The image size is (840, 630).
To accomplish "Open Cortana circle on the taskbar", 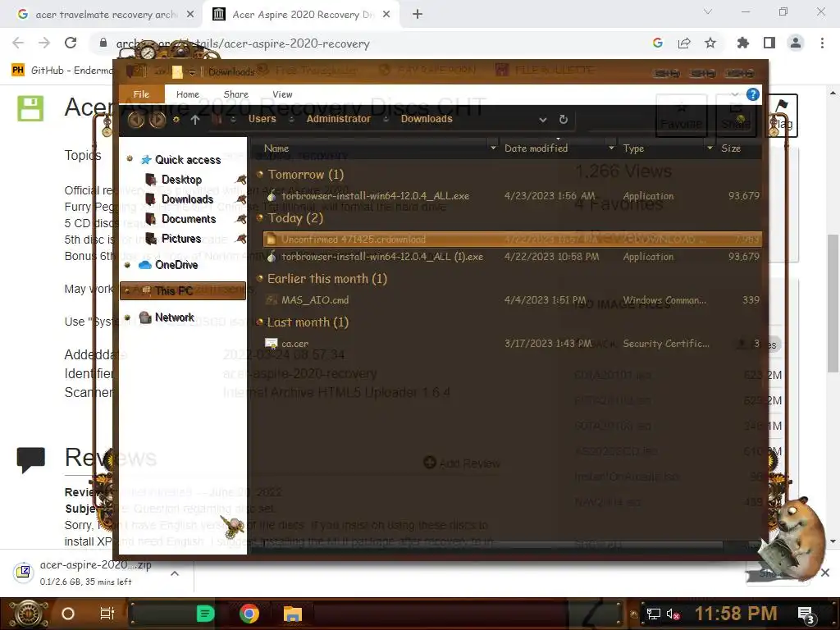I will [68, 614].
